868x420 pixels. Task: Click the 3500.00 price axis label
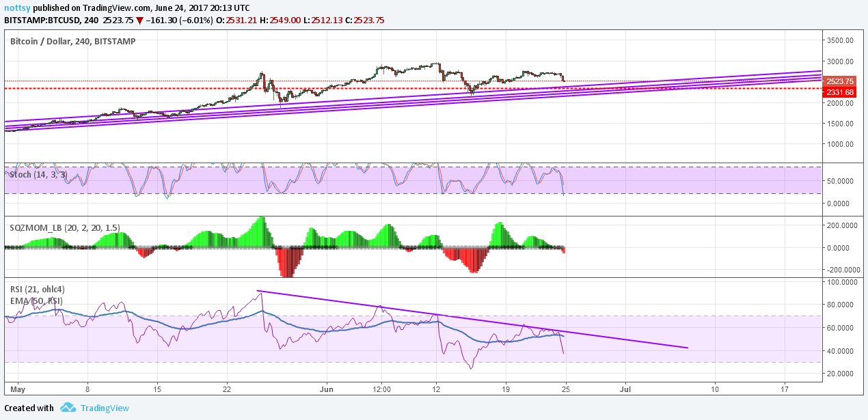[840, 41]
